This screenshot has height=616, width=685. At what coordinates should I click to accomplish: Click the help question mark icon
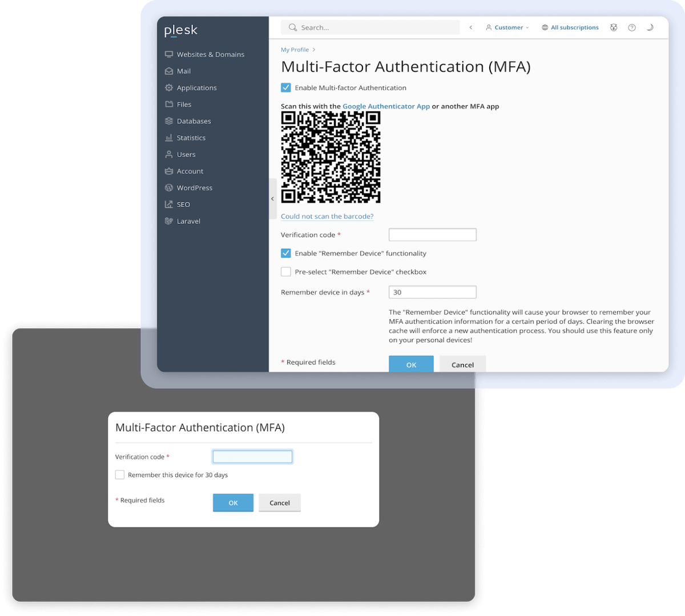632,27
